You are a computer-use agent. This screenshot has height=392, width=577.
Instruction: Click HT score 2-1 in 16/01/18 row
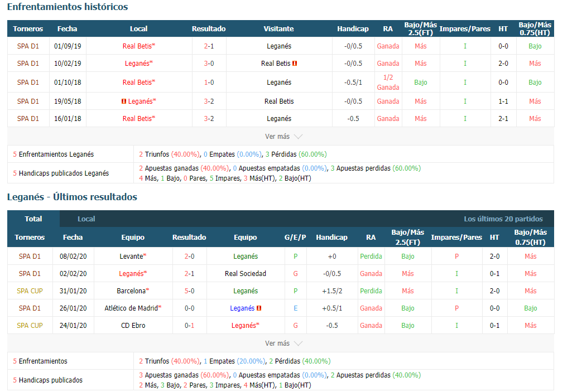point(503,118)
